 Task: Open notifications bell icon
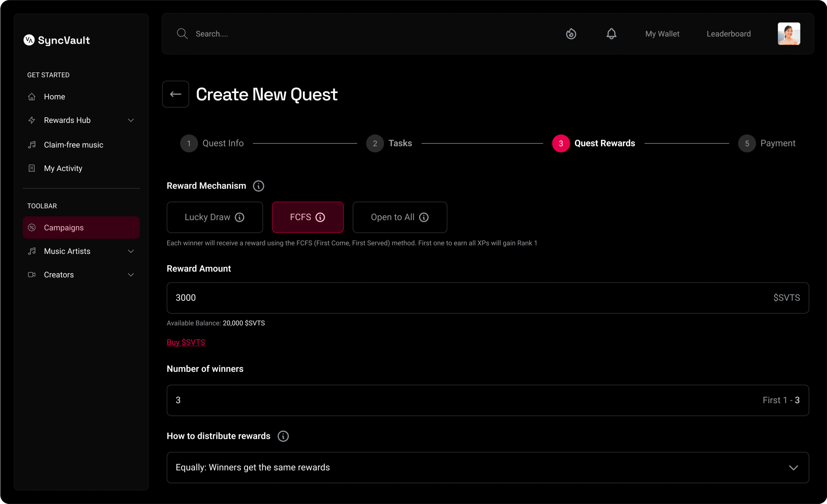611,34
